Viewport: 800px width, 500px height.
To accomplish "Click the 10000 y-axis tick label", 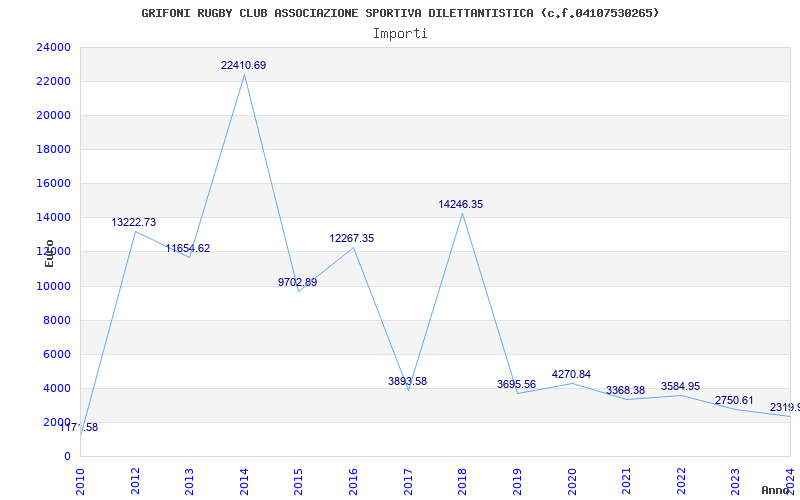I will click(x=54, y=286).
